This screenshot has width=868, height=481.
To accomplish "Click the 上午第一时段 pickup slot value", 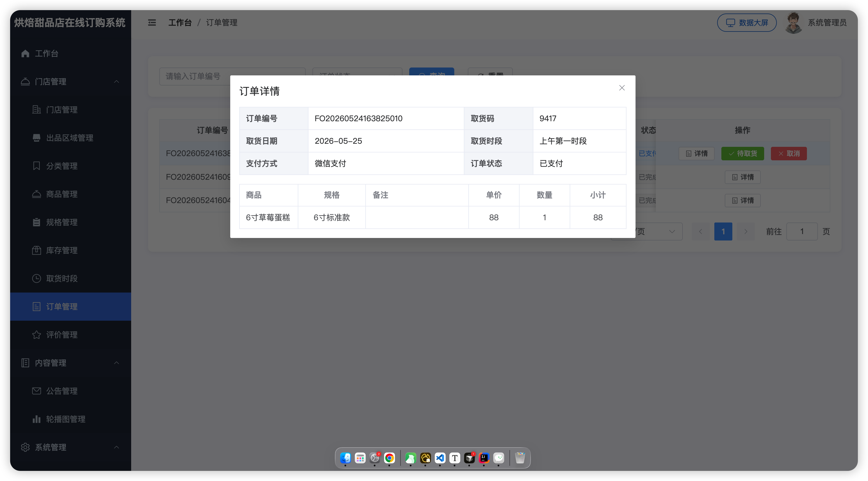I will click(563, 141).
